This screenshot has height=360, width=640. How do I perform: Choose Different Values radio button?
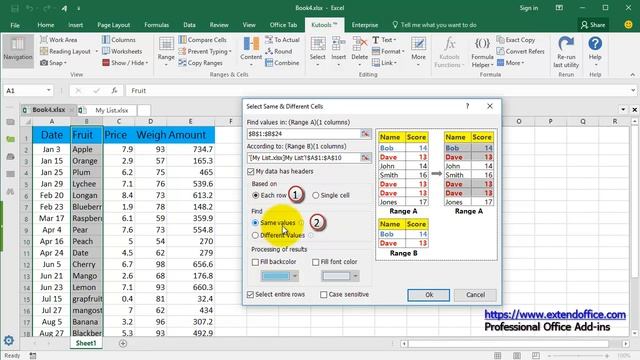255,236
